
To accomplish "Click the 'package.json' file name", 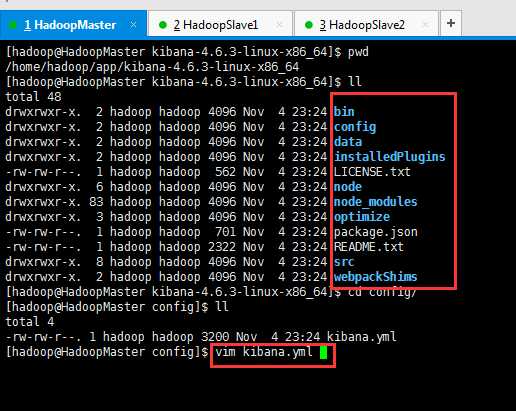I will 376,232.
